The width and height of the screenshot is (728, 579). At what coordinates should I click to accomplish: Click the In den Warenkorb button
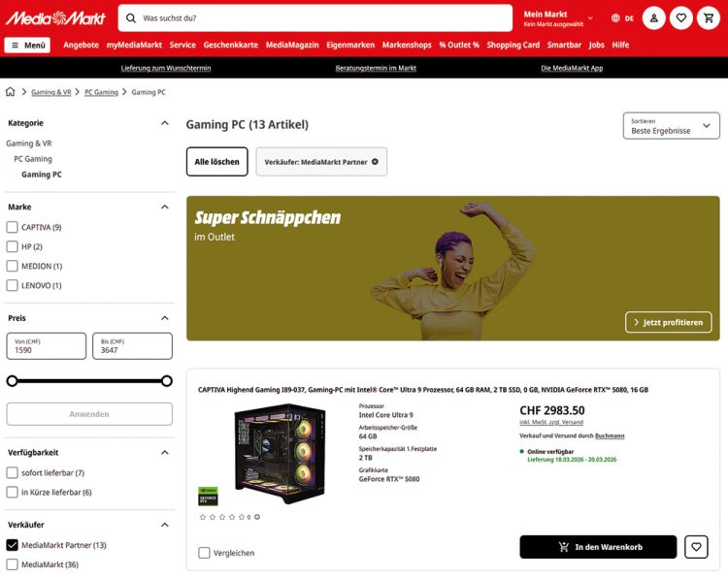point(598,547)
